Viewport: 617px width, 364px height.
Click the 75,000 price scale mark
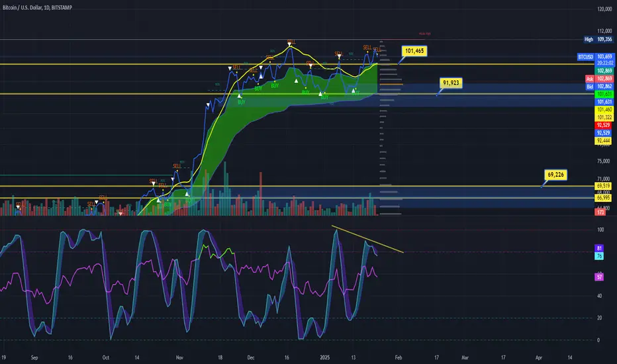(603, 161)
